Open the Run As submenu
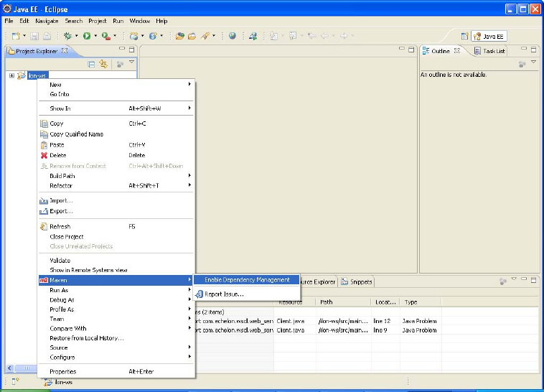The height and width of the screenshot is (392, 544). (116, 290)
